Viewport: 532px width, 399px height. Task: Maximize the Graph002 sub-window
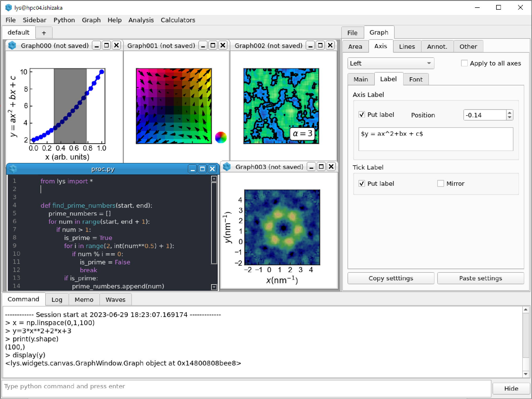(x=320, y=46)
